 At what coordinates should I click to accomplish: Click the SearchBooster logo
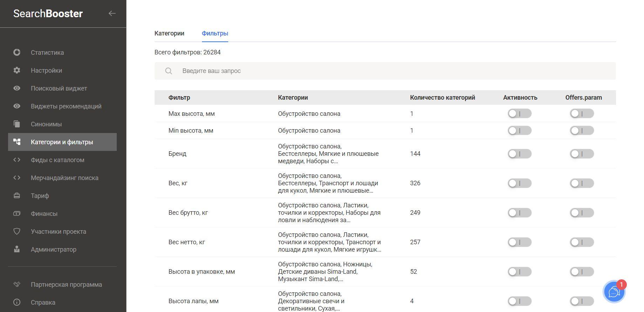point(48,13)
